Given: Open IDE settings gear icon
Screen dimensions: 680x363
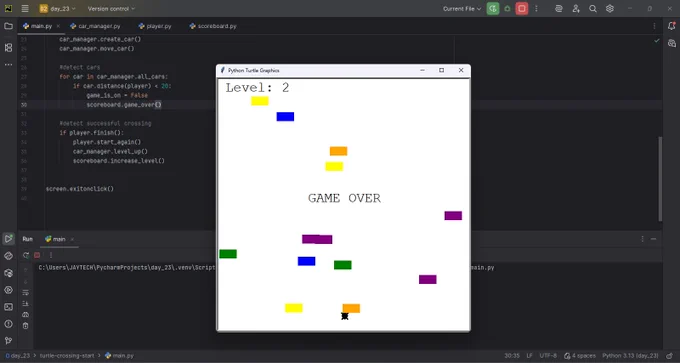Looking at the screenshot, I should pos(610,9).
